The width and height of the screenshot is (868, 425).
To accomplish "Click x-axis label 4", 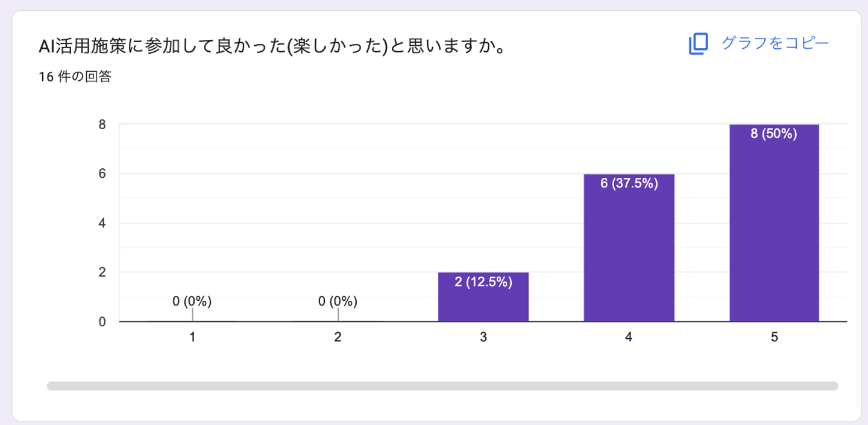I will click(629, 338).
